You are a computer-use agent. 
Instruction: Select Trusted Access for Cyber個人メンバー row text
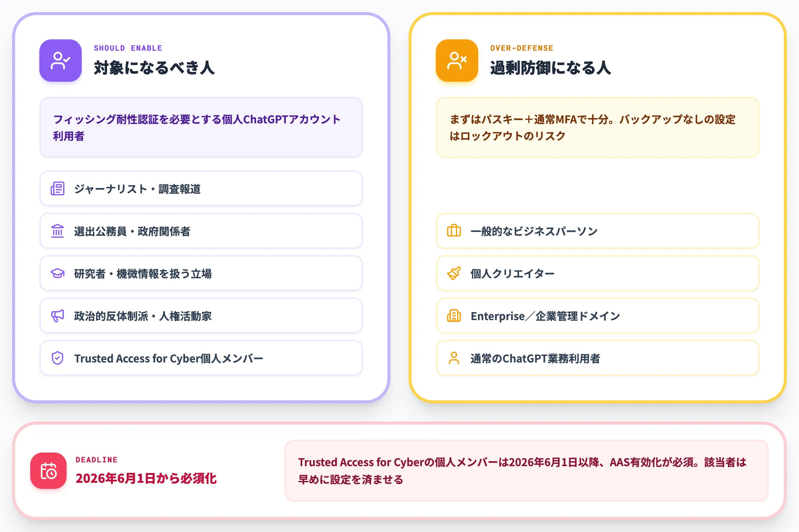(x=169, y=358)
